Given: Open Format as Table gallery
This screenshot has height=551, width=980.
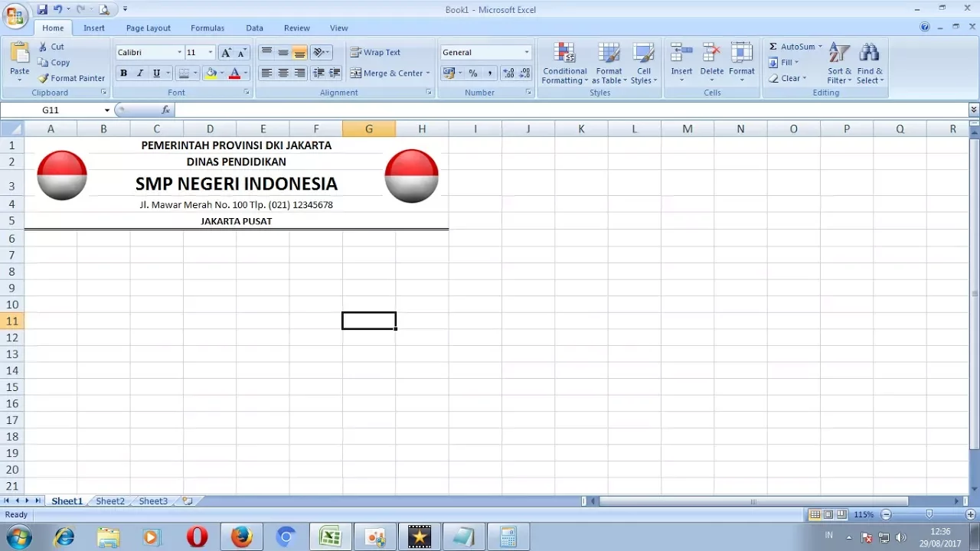Looking at the screenshot, I should click(609, 64).
